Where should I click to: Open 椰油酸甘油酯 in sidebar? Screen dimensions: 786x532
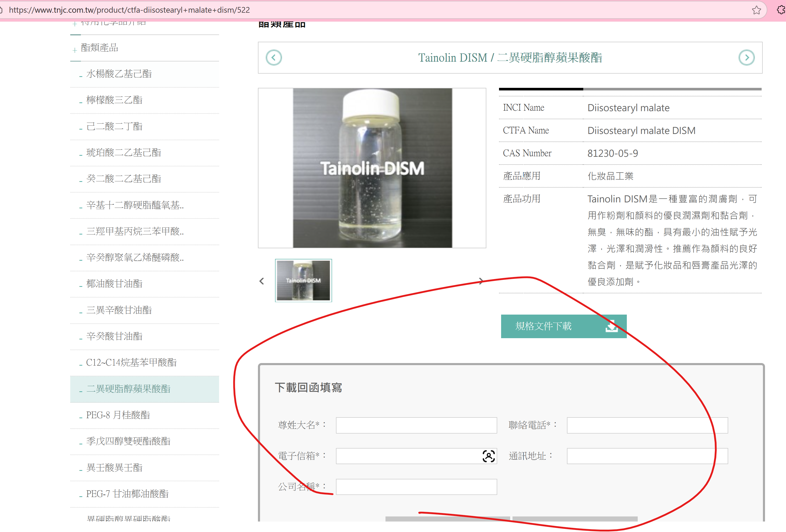(x=114, y=283)
